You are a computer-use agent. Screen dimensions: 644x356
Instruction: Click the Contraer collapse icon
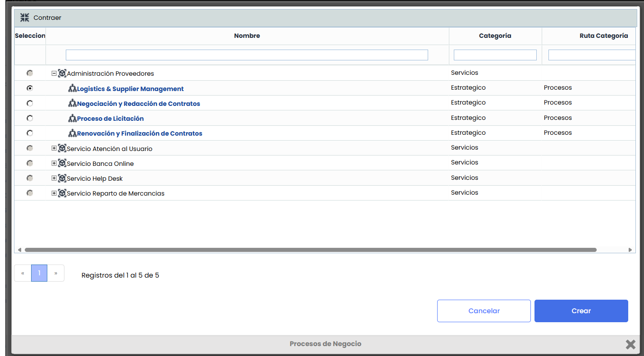pyautogui.click(x=25, y=18)
